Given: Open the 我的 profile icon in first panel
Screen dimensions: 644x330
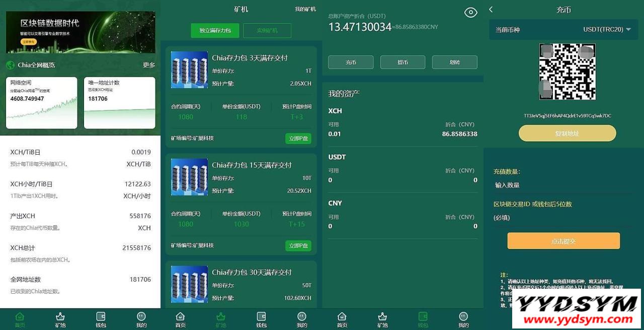Looking at the screenshot, I should 141,316.
